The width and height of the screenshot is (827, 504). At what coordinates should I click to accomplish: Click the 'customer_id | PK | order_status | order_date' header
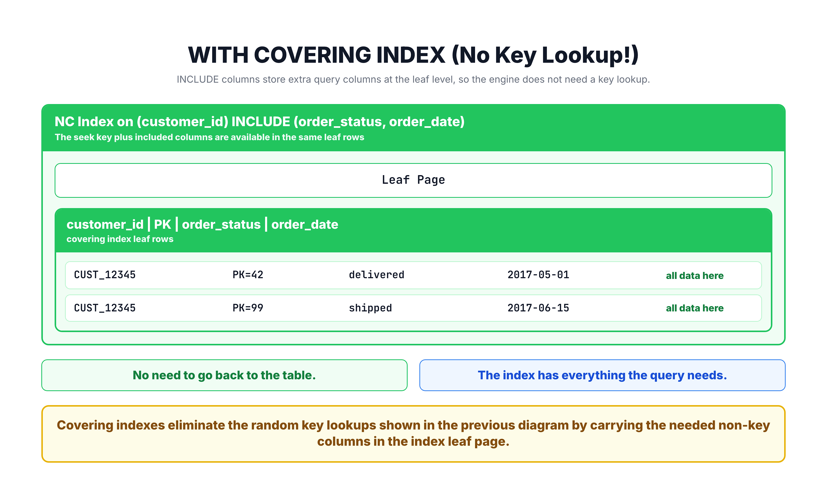202,224
